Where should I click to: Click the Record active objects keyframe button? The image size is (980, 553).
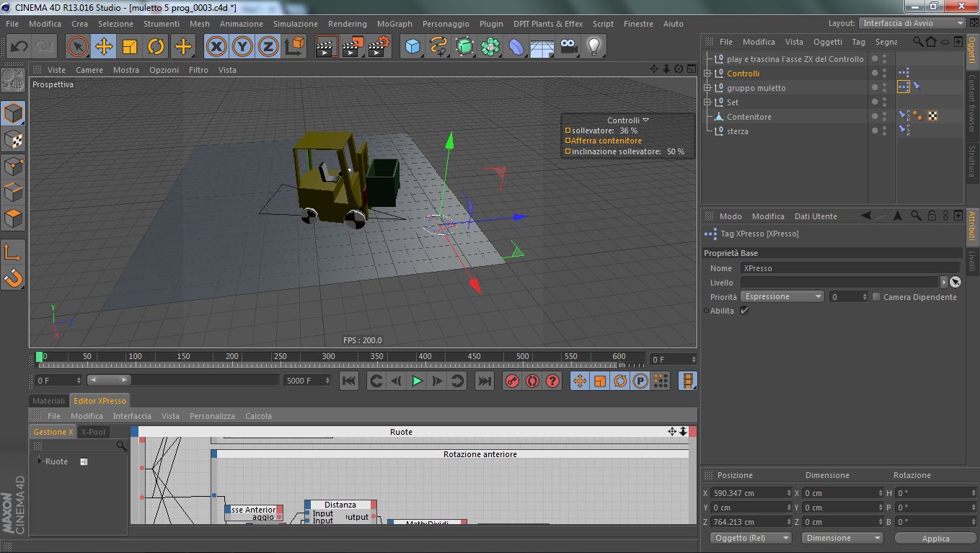(x=512, y=381)
